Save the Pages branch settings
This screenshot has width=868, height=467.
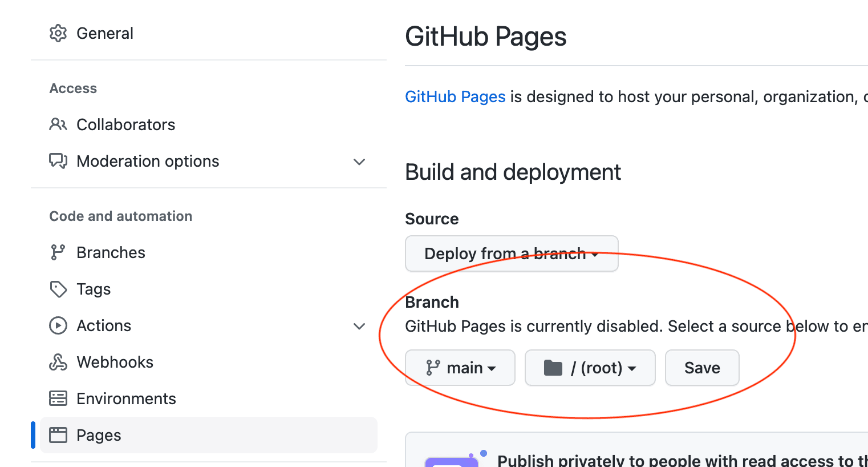point(702,368)
